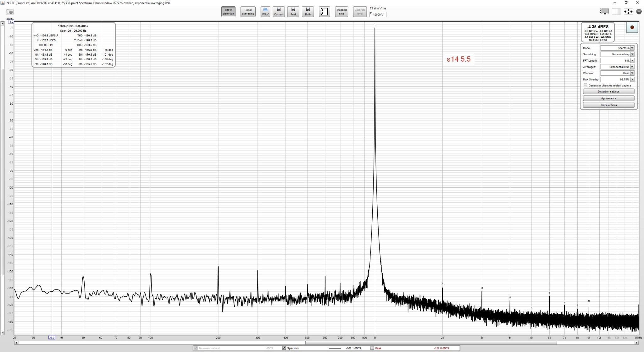
Task: Uncheck the Spectrum trace checkbox
Action: coord(284,348)
